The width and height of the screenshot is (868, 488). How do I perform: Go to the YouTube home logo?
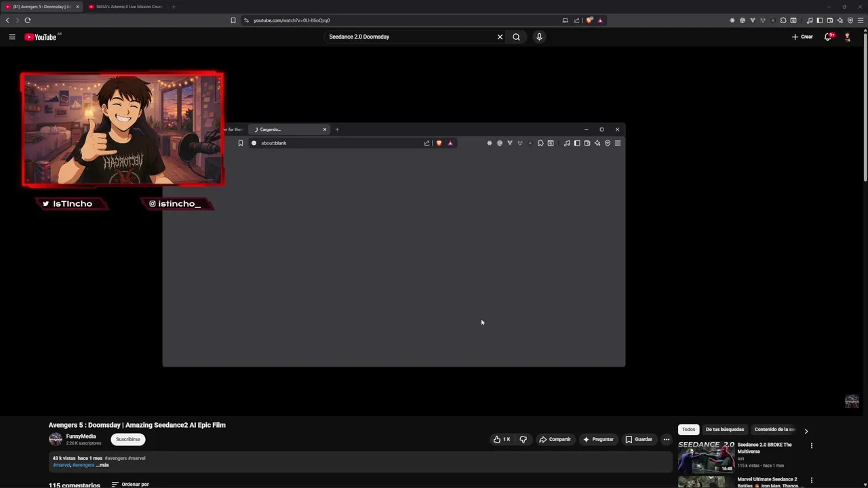coord(41,37)
